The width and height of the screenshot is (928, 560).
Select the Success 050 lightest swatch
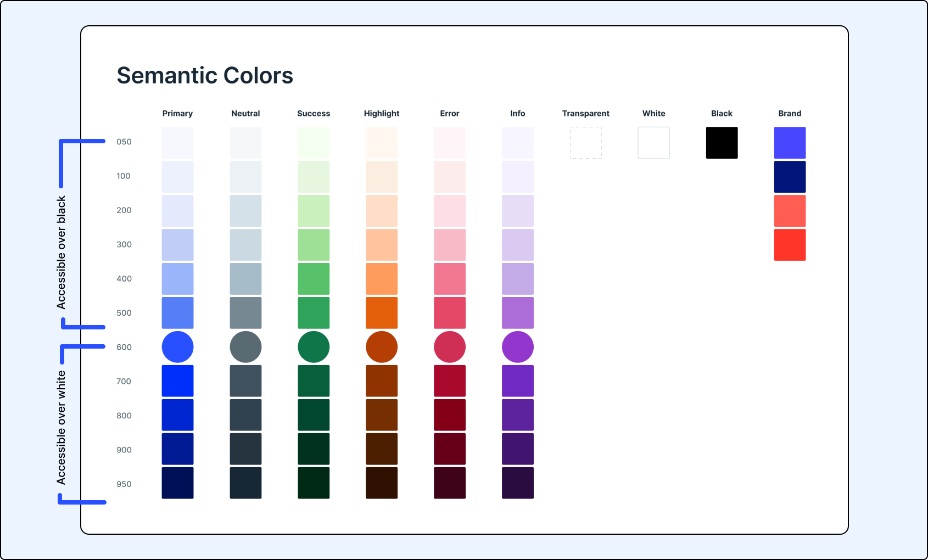click(x=314, y=143)
